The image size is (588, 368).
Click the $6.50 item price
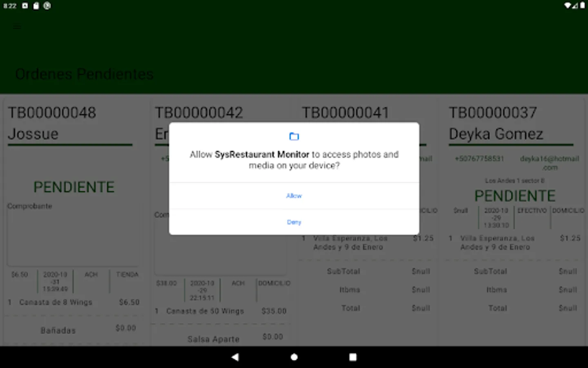pos(129,302)
